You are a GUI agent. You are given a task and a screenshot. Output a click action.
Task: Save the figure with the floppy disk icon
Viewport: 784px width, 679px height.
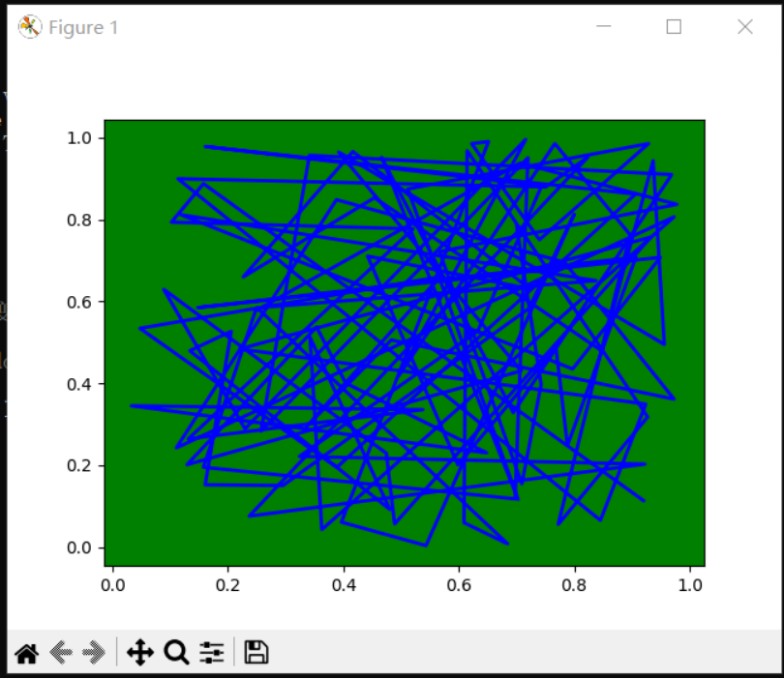point(256,653)
